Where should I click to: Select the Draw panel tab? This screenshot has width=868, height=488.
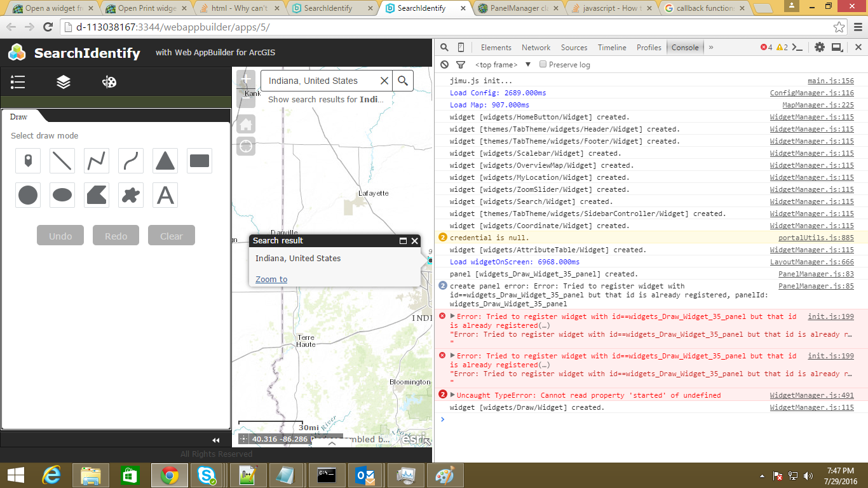pyautogui.click(x=19, y=116)
